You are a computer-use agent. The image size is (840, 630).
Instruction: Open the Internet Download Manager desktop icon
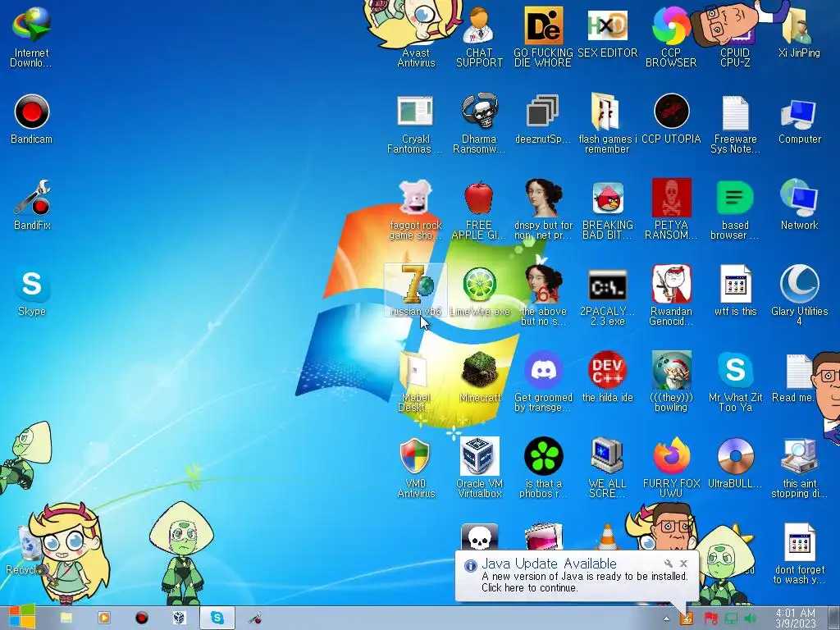[31, 38]
